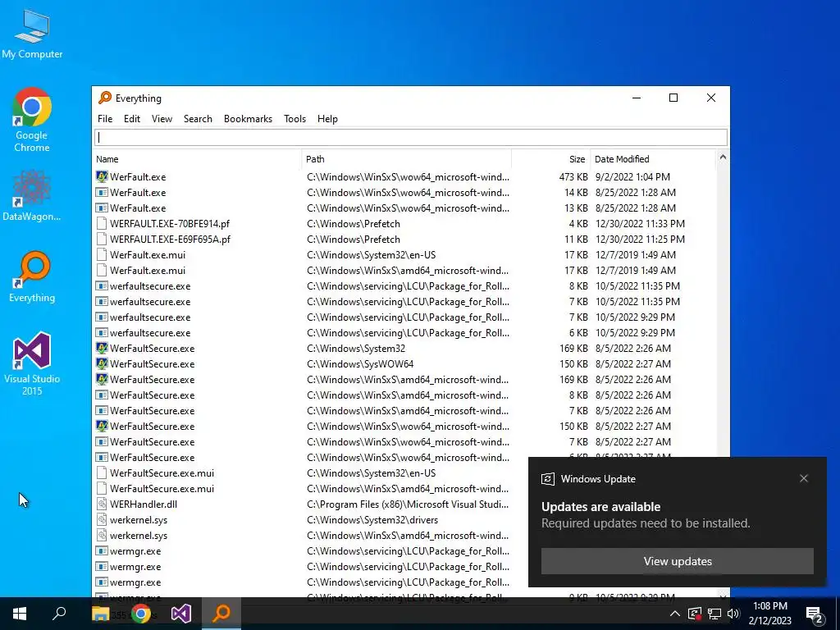The height and width of the screenshot is (630, 840).
Task: Select the DataWagon desktop shortcut
Action: tap(32, 195)
